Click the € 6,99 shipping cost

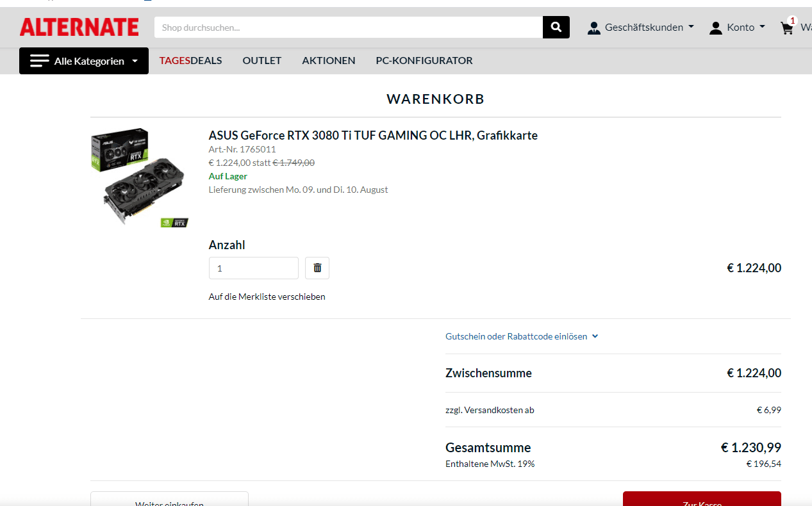[769, 410]
